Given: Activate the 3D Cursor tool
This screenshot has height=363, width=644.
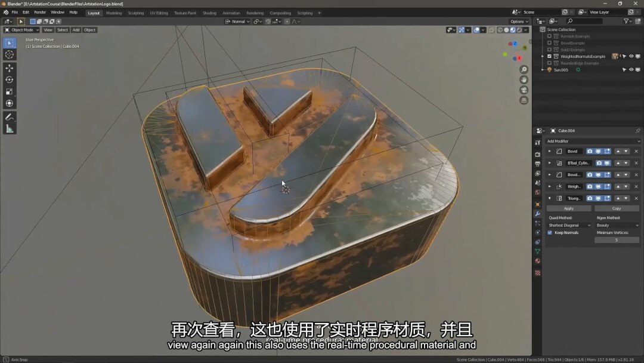Looking at the screenshot, I should coord(10,55).
